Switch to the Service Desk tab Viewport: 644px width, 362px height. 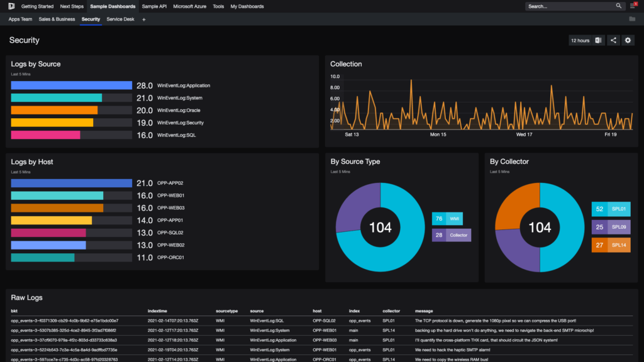120,19
